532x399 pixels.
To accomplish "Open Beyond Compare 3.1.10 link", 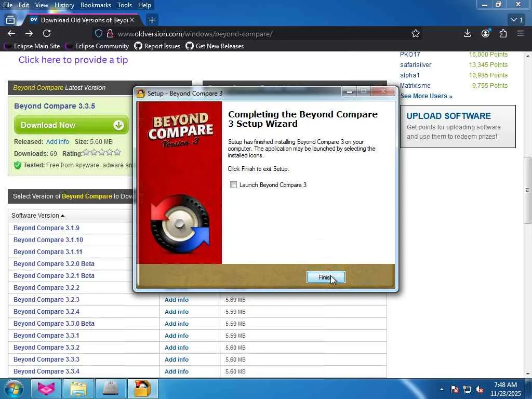I will (x=48, y=240).
